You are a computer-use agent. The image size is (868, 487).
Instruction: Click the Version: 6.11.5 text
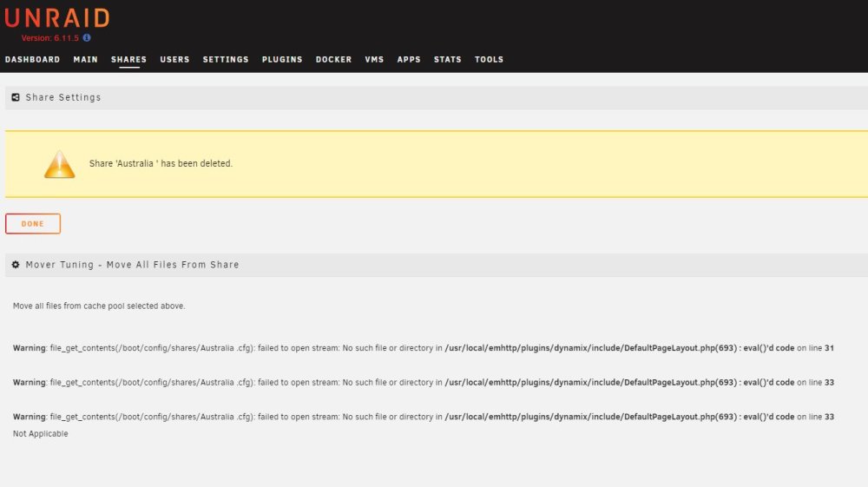click(x=49, y=38)
